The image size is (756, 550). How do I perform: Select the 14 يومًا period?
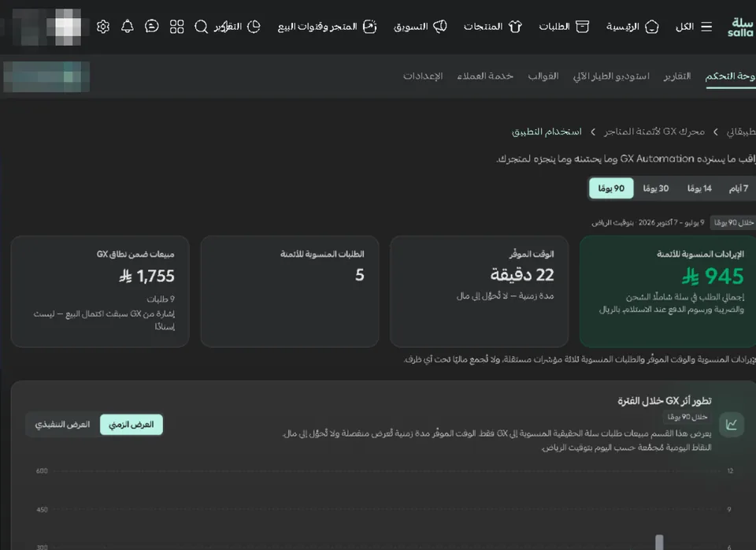coord(699,188)
